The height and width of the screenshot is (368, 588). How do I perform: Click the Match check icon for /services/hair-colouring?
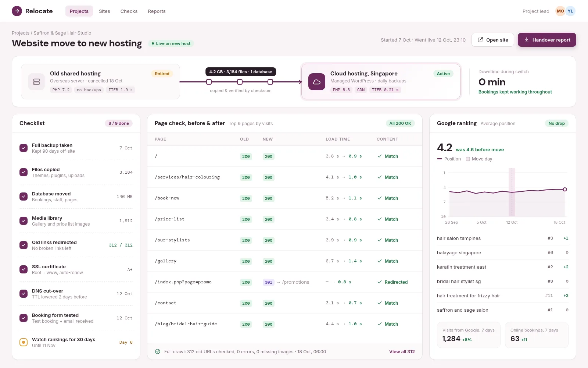(x=380, y=177)
